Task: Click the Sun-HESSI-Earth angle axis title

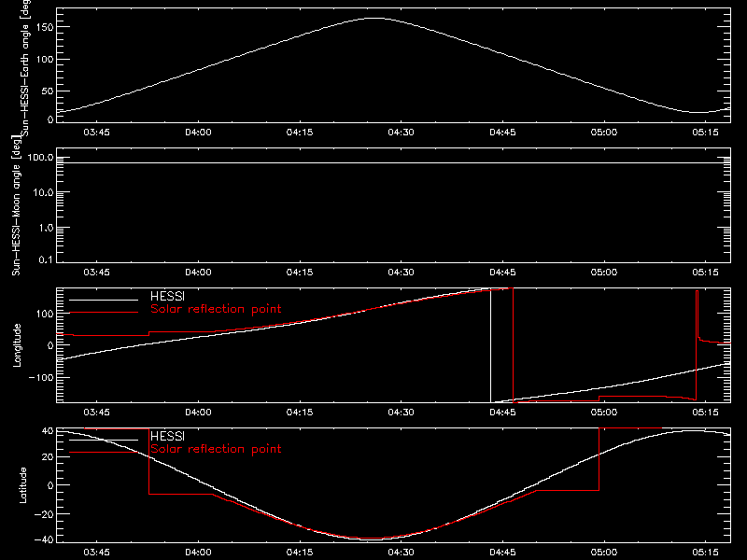Action: pos(25,67)
